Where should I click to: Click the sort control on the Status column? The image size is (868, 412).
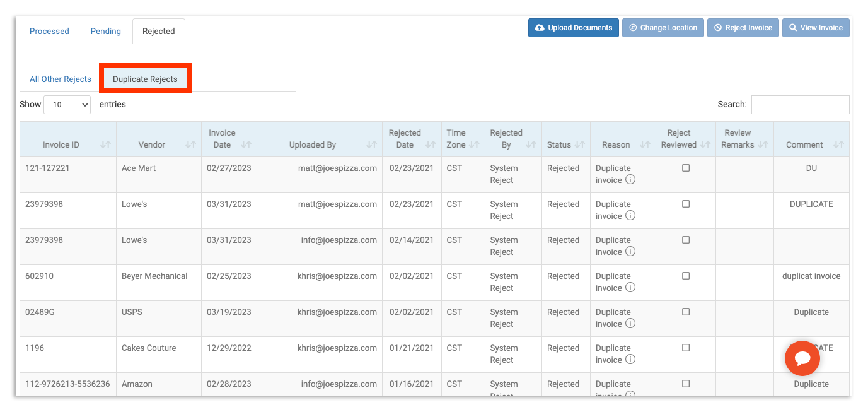pos(581,144)
